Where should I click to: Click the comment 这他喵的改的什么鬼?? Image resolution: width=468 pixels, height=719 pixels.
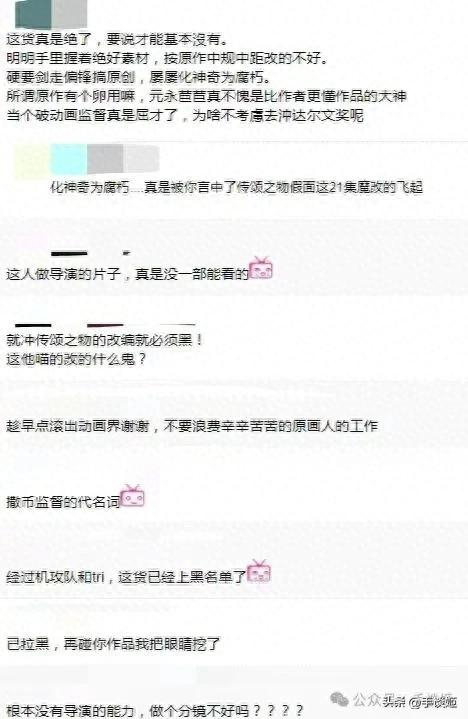click(76, 359)
